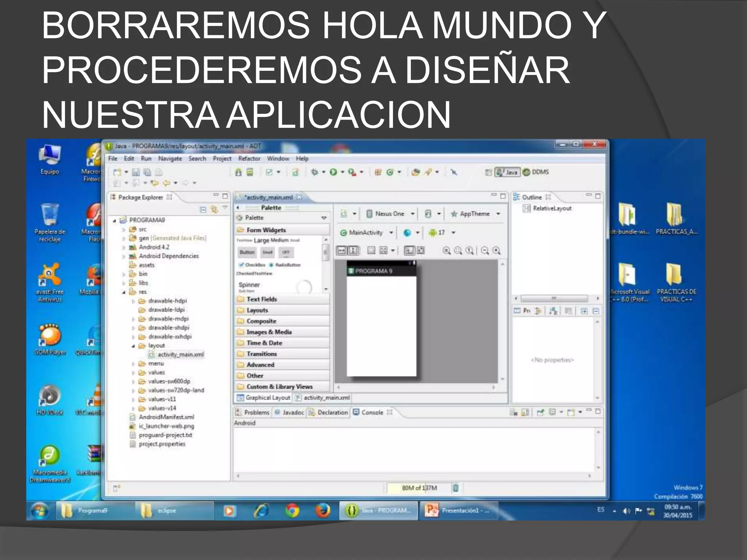Click the New Java Class icon
747x560 pixels.
tap(390, 172)
